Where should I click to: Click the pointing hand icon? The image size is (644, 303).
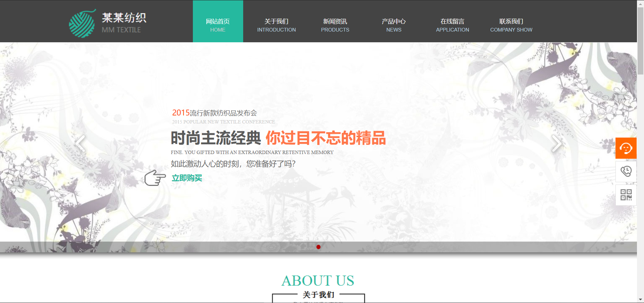pos(155,178)
